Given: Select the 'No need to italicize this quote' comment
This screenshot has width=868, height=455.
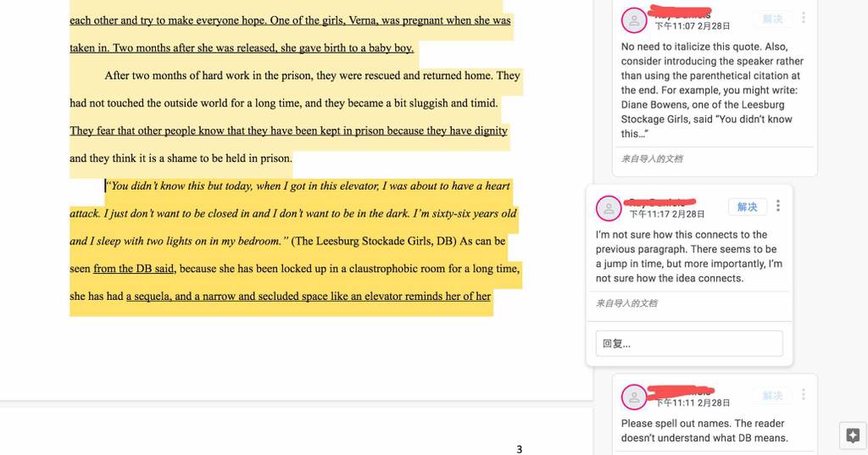Looking at the screenshot, I should pos(712,90).
